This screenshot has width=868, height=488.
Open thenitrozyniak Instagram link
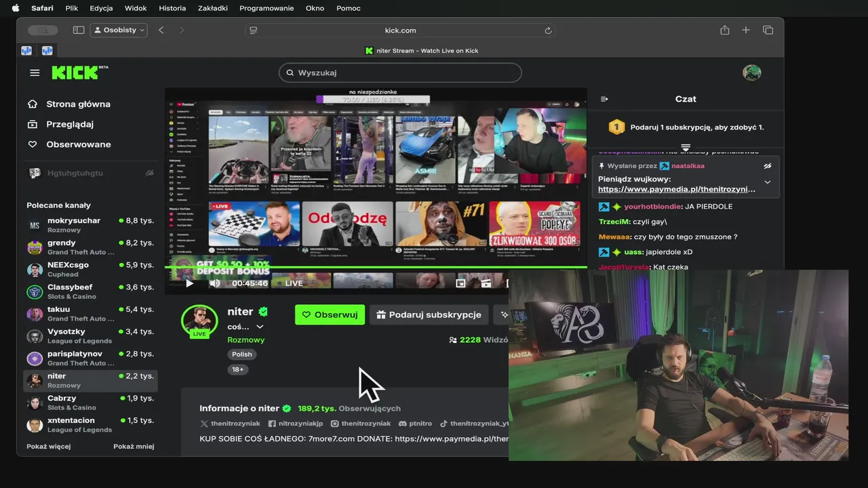(360, 424)
